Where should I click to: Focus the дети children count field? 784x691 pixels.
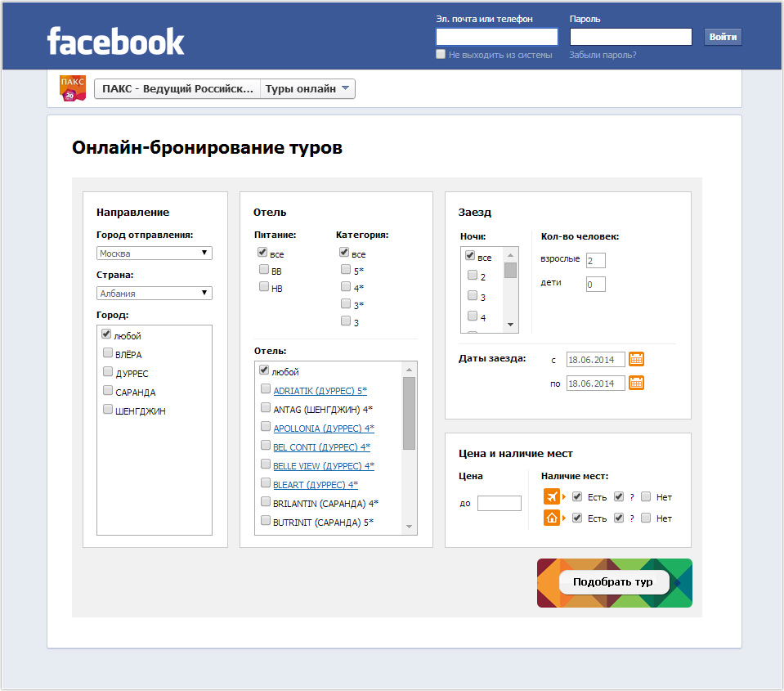point(595,284)
